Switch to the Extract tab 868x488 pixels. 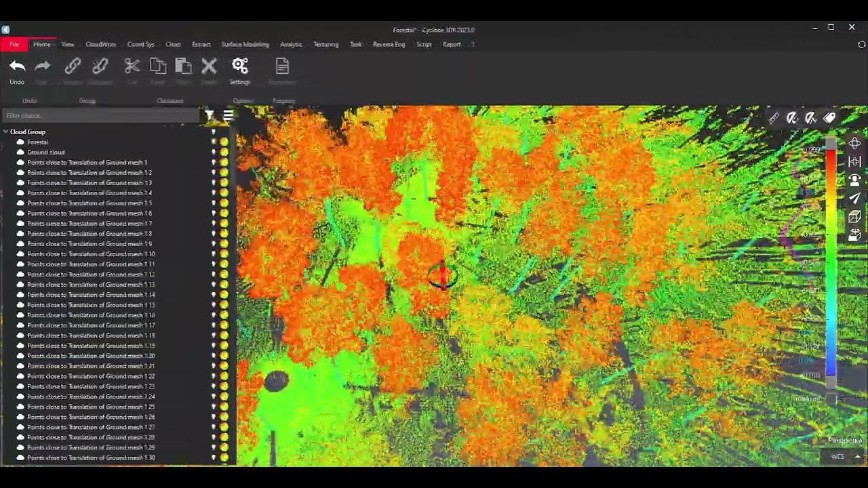(x=201, y=44)
